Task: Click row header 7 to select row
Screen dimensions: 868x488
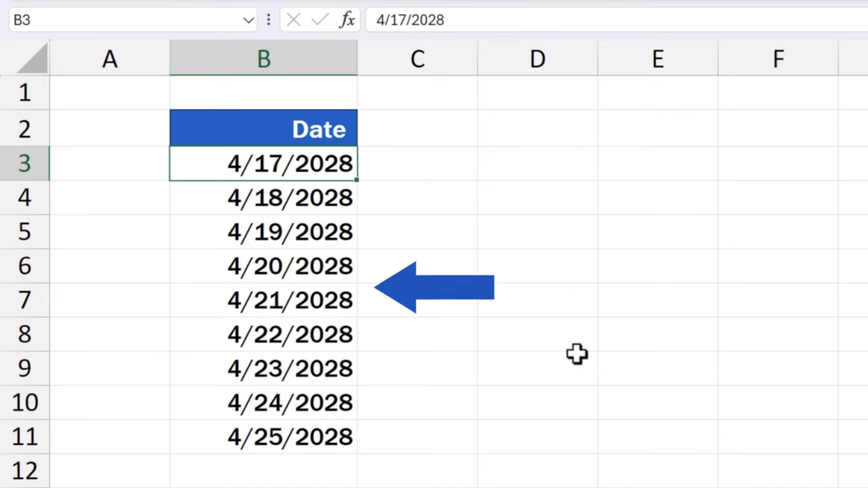Action: point(25,300)
